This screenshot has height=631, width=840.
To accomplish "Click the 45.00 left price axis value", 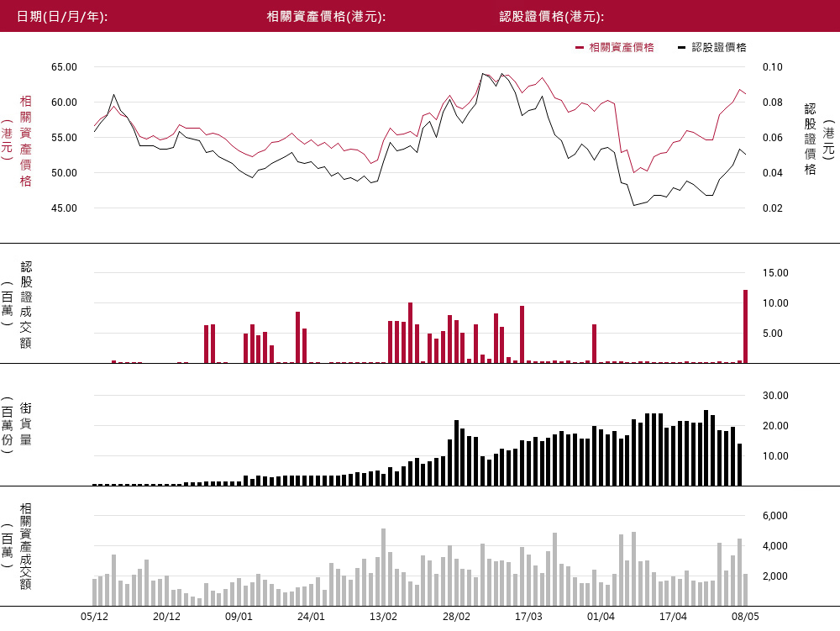I will (x=65, y=208).
